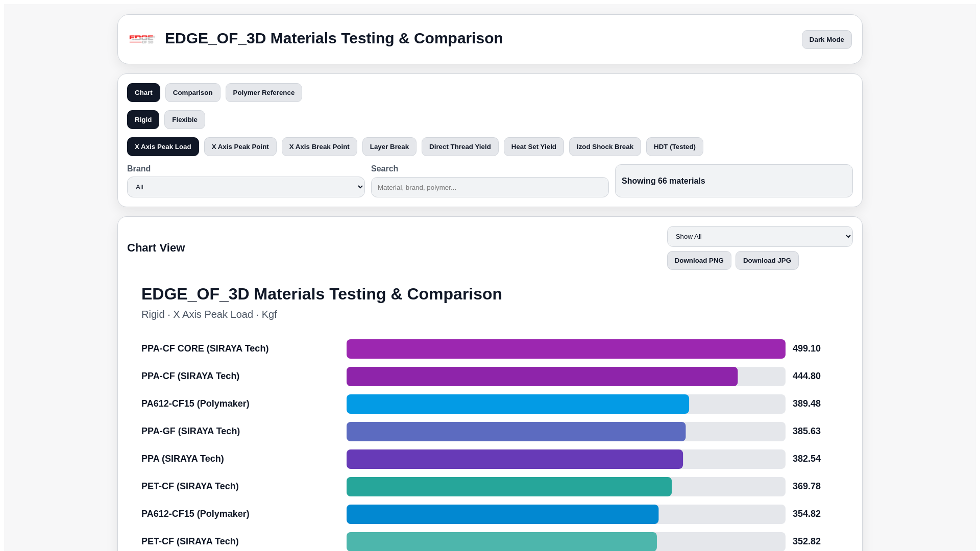Viewport: 980px width, 551px height.
Task: Click the PA612-CF15 354.82 bar
Action: (502, 514)
